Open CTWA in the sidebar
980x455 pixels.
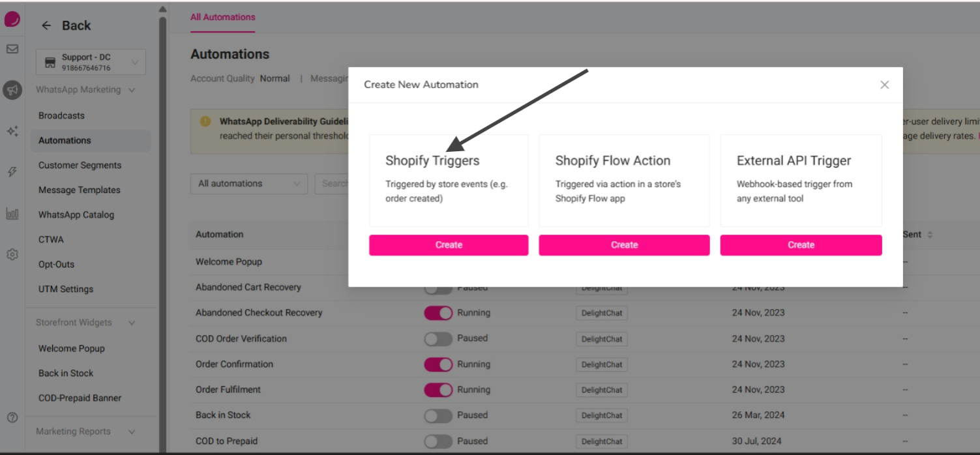[51, 239]
